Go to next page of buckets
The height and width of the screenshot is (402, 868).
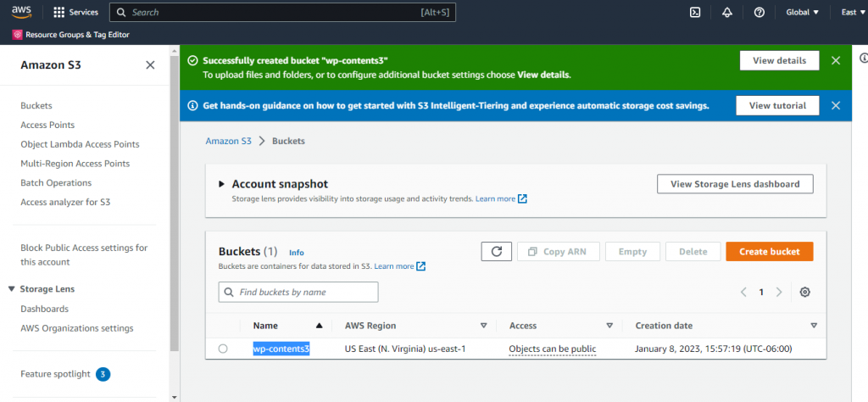pyautogui.click(x=779, y=292)
